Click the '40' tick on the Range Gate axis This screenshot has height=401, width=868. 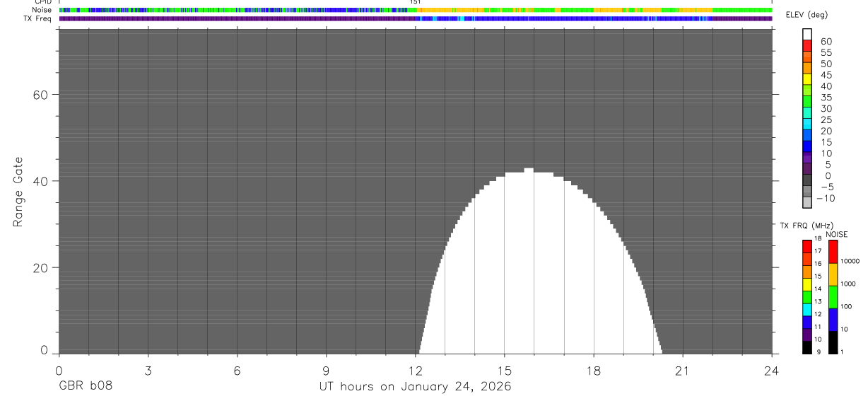(x=41, y=181)
